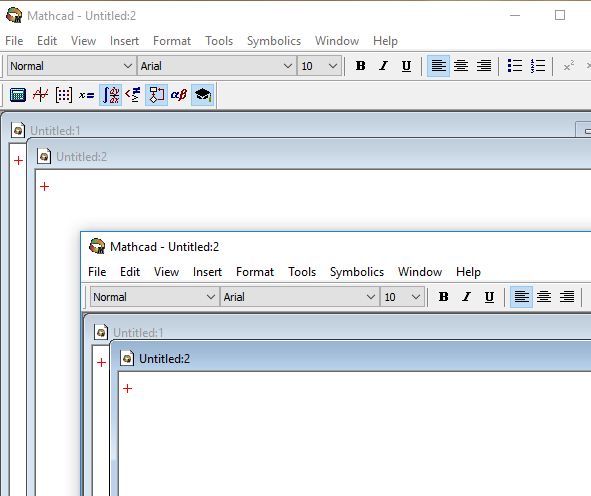Insert bullet list in background window toolbar

coord(515,66)
